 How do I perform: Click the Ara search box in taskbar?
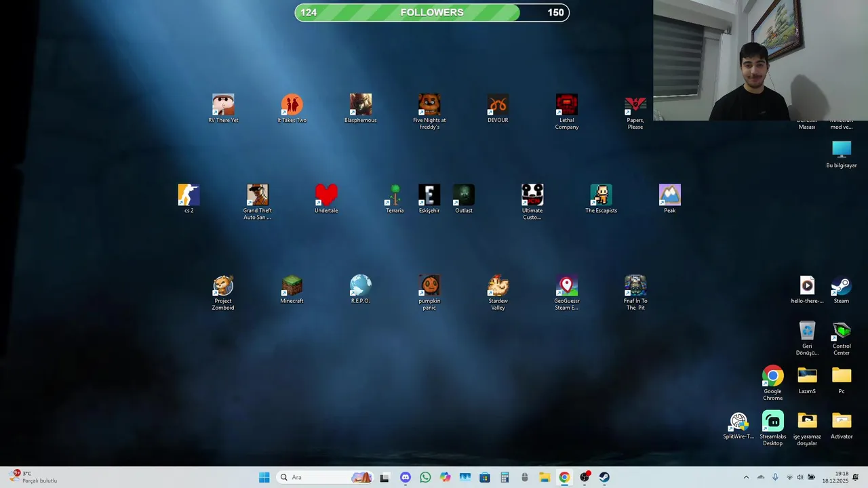[325, 477]
